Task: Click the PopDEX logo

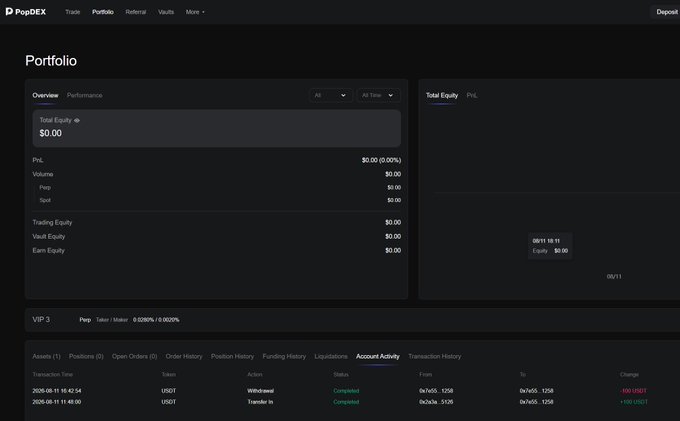Action: click(26, 12)
